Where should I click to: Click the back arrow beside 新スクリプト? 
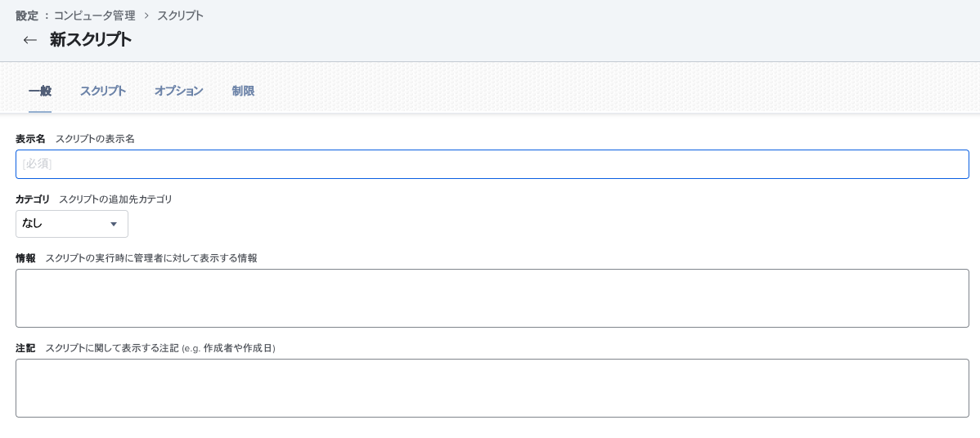(x=29, y=40)
